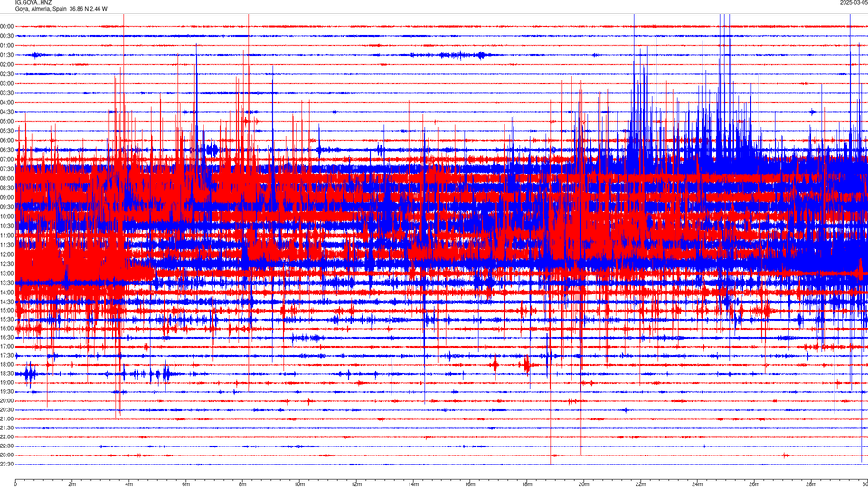Click the 10m tick on the minute axis
This screenshot has height=488, width=868.
[299, 484]
